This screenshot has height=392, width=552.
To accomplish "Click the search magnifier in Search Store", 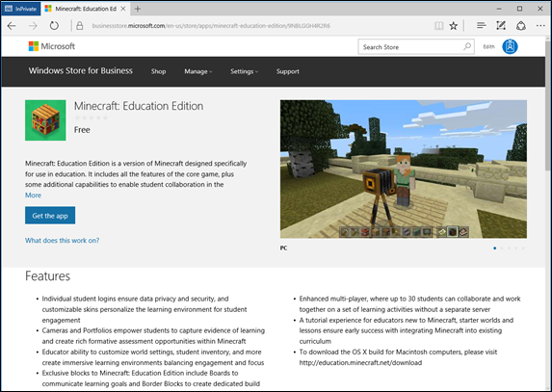I will 467,47.
